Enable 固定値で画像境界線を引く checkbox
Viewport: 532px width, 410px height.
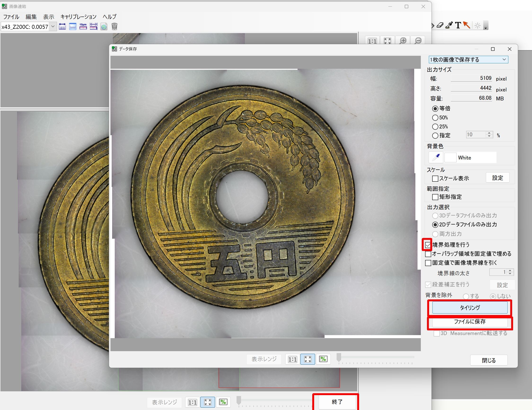428,263
